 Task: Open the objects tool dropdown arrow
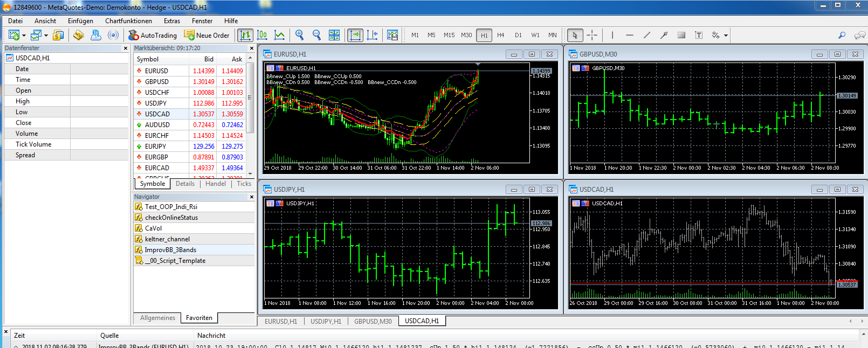[726, 36]
